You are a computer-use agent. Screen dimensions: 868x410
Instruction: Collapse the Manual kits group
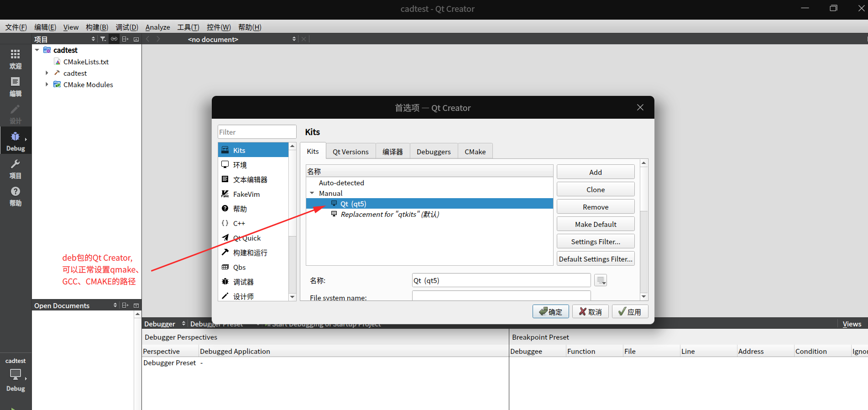click(312, 193)
